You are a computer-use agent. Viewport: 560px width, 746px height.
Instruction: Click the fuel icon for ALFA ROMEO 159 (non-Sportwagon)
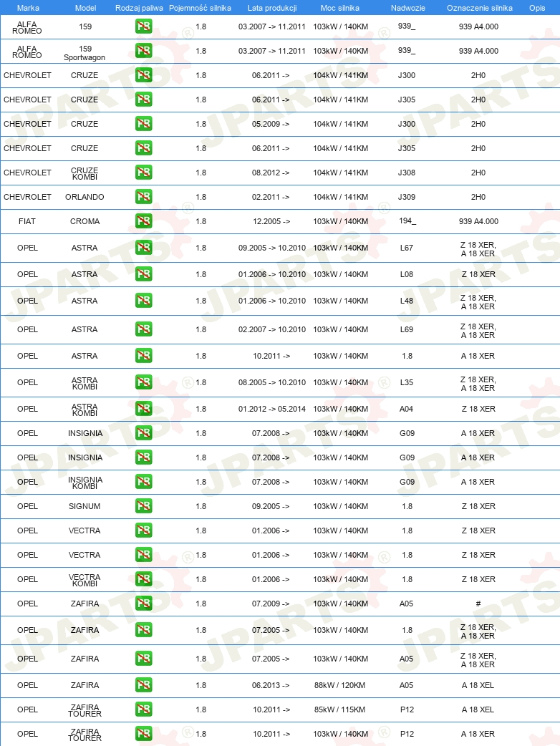[x=144, y=26]
